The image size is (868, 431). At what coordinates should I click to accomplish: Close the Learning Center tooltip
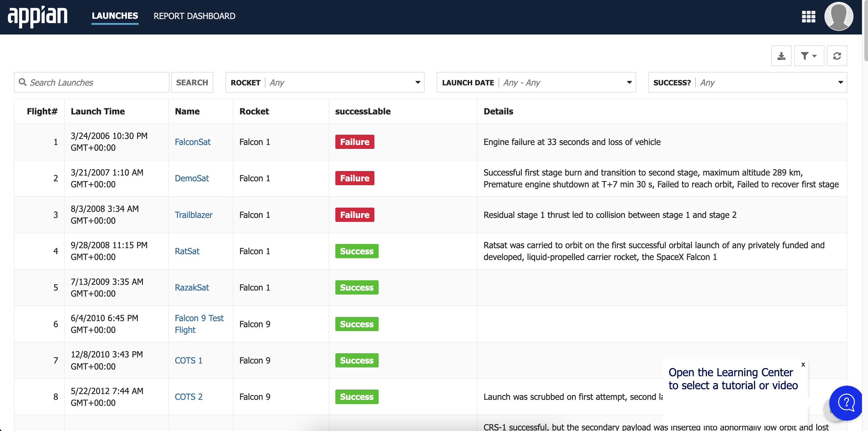803,364
